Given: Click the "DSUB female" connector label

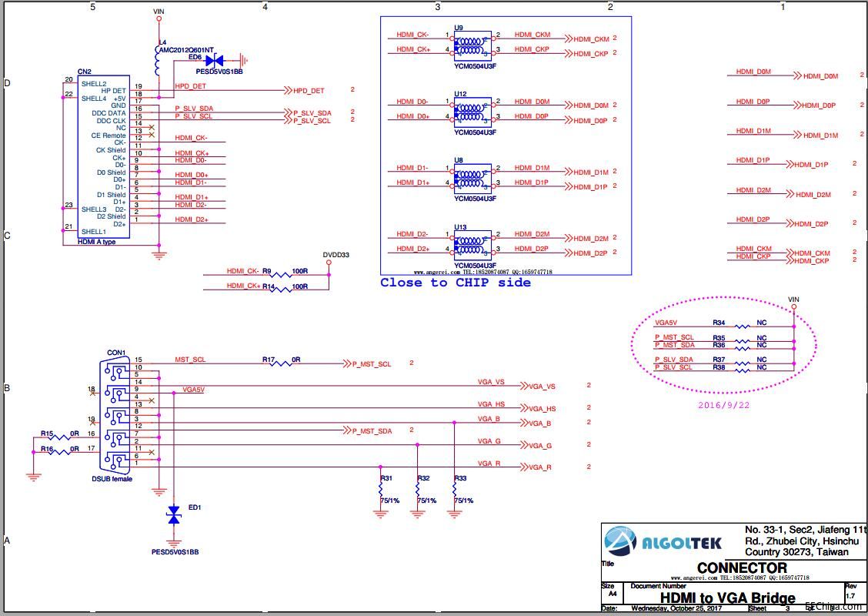Looking at the screenshot, I should click(112, 479).
